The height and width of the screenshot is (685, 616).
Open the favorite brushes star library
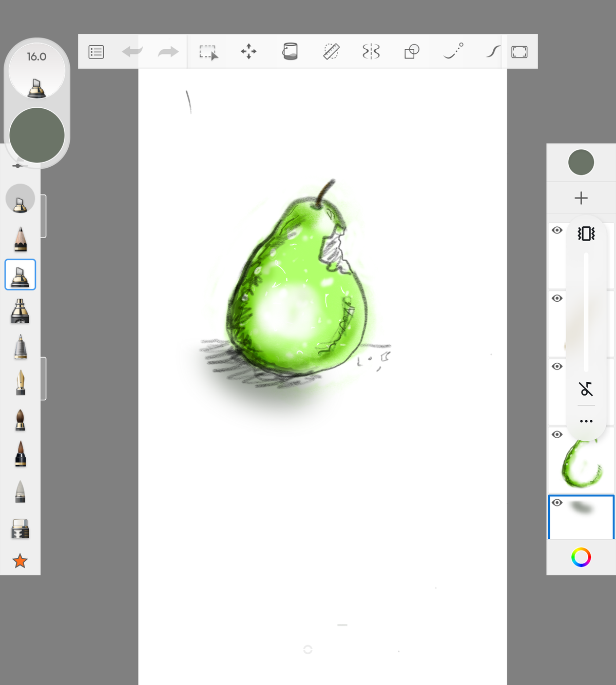point(20,561)
